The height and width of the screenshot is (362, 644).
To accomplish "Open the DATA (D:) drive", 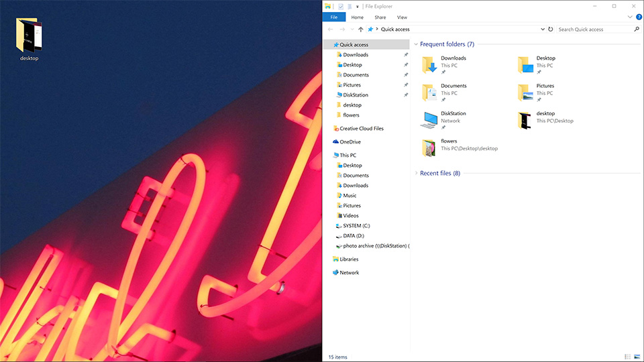I will tap(354, 235).
